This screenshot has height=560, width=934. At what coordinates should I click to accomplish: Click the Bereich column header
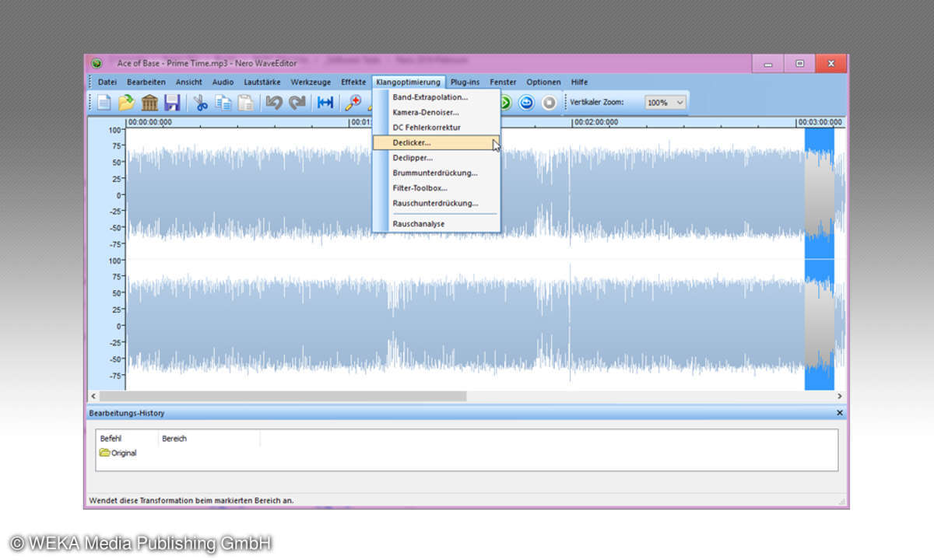(x=209, y=439)
